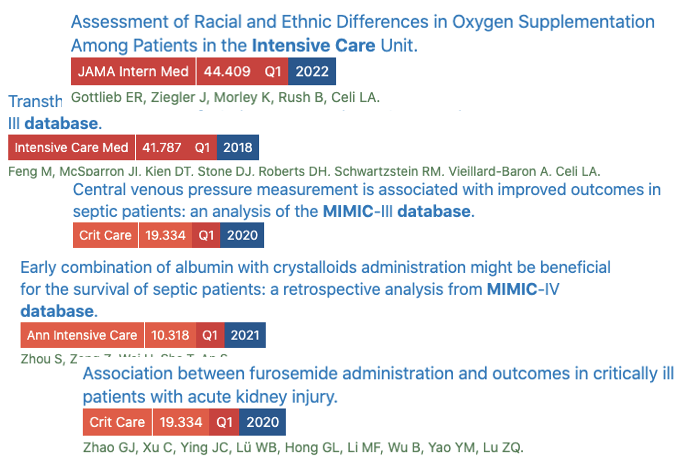Click Crit Care badge under the furosemide article
The height and width of the screenshot is (458, 689).
pos(116,422)
